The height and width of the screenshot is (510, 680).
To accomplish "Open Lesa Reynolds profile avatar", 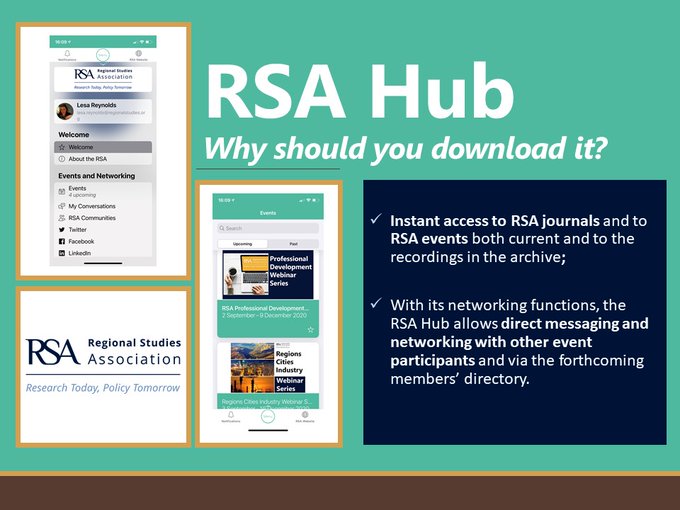I will (x=65, y=111).
